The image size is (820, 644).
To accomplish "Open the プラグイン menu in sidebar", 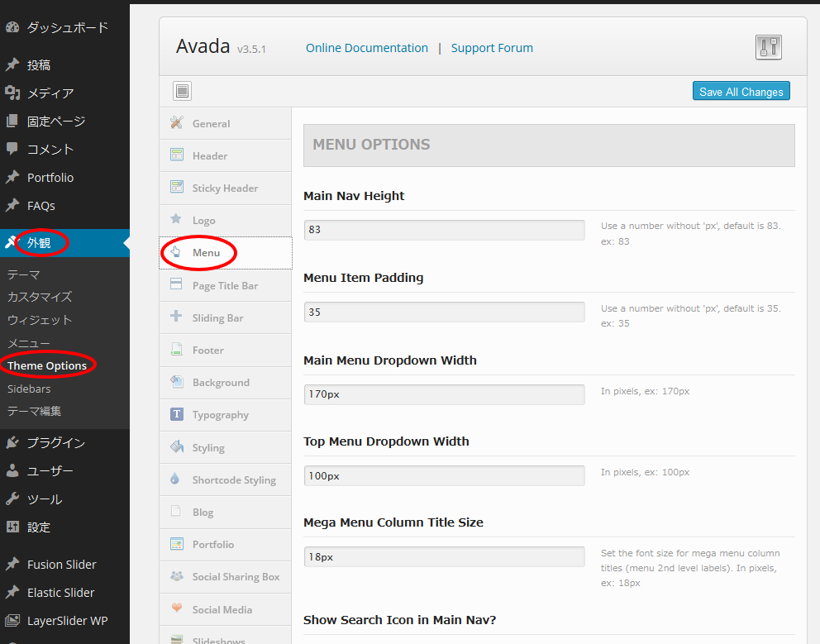I will 55,443.
